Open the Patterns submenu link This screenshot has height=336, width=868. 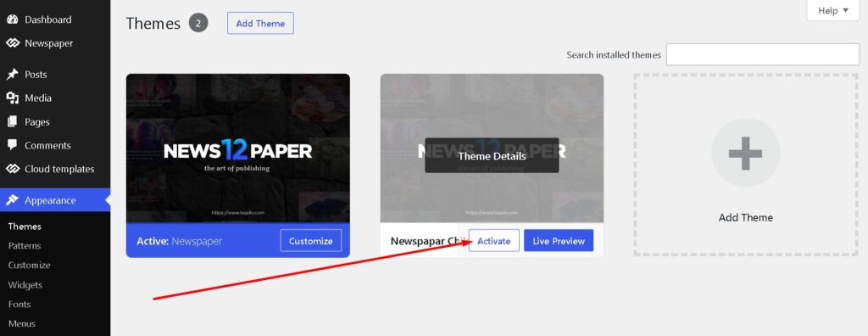pyautogui.click(x=25, y=245)
